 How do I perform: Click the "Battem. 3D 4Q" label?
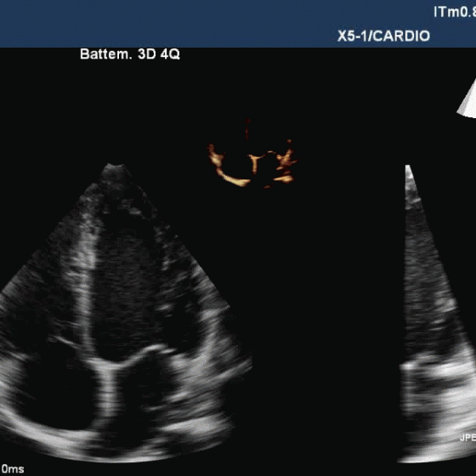[x=130, y=54]
